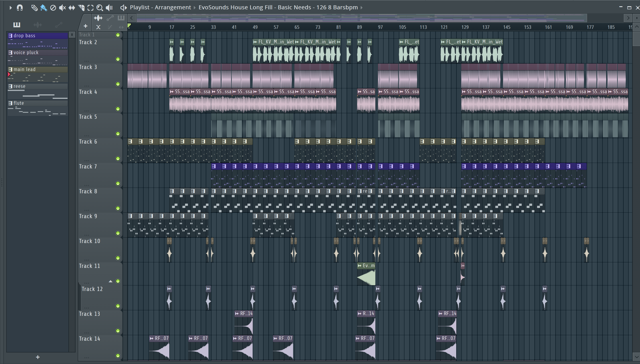Click the speaker icon beside the Playlist title
Image resolution: width=640 pixels, height=364 pixels.
tap(123, 8)
